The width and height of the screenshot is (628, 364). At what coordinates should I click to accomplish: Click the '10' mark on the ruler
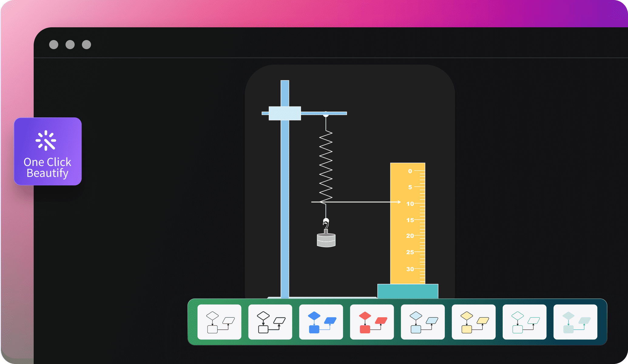410,204
